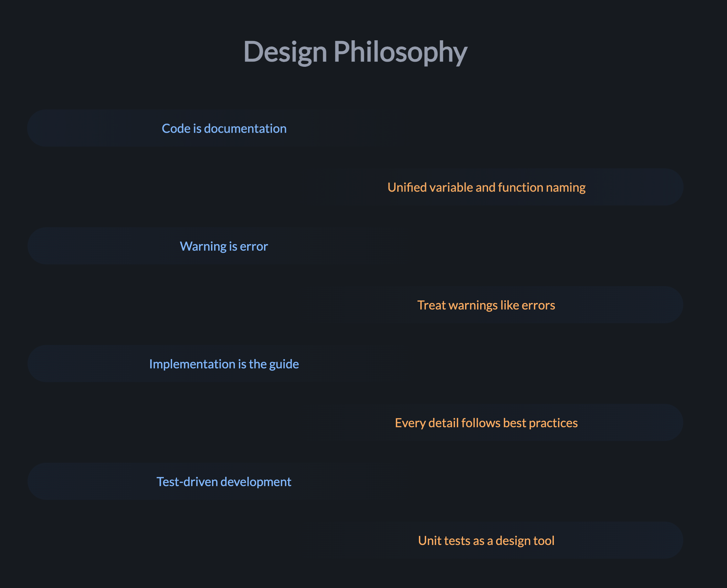Click the word Philosophy in the title

click(400, 52)
